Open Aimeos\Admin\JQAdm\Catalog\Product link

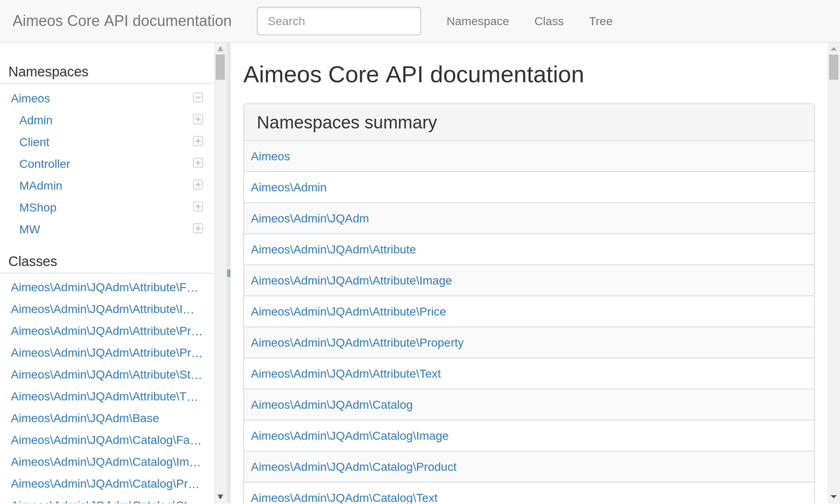[x=353, y=466]
